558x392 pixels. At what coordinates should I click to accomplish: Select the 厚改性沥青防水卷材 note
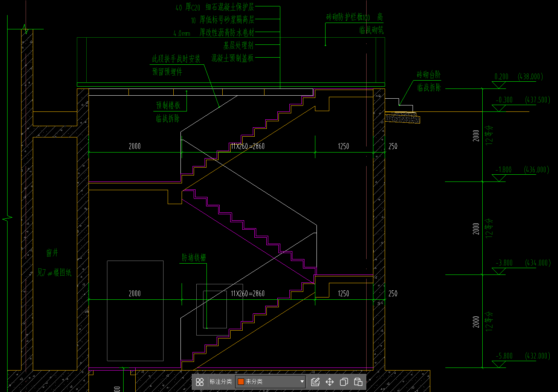coord(227,33)
